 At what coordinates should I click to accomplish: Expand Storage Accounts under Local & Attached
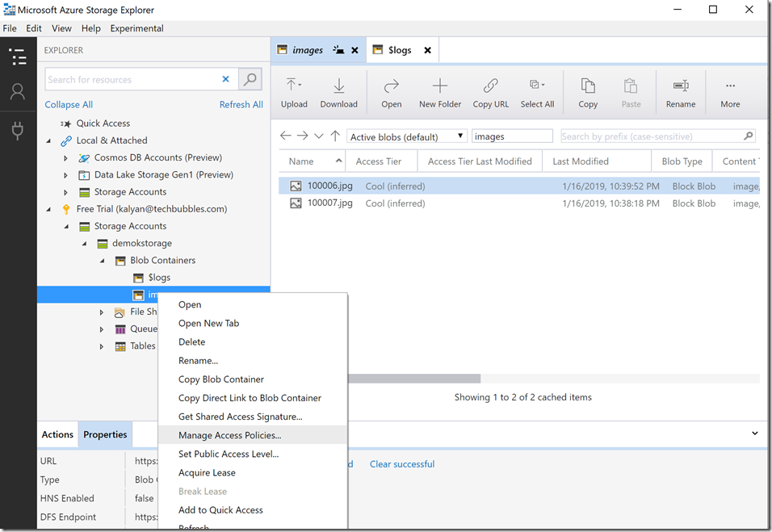click(65, 192)
